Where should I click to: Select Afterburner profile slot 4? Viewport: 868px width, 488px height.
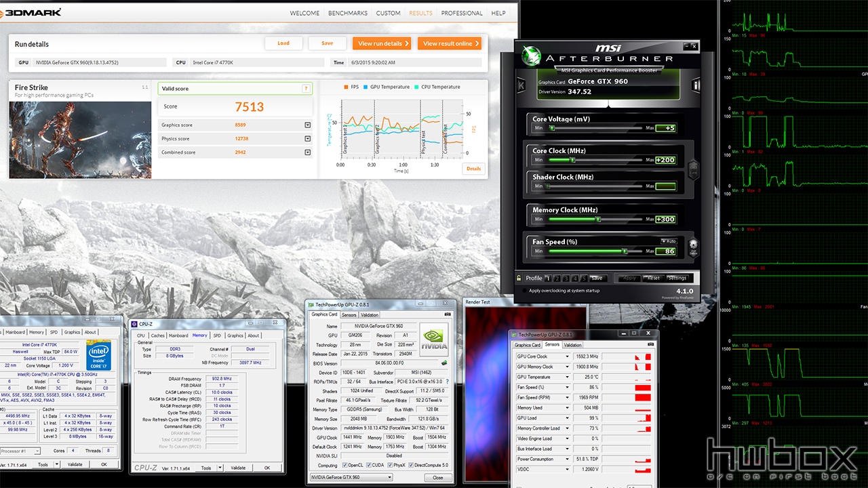pos(574,278)
